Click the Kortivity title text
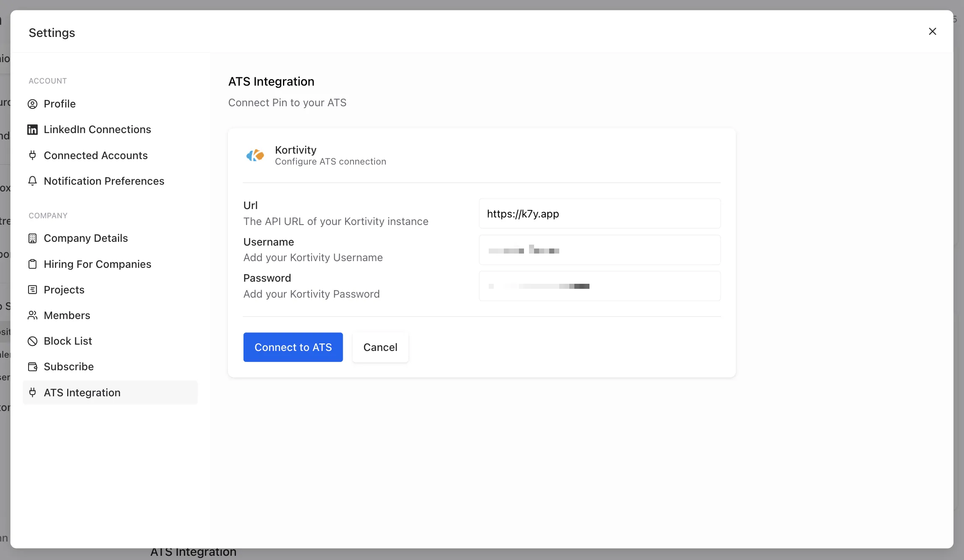Image resolution: width=964 pixels, height=560 pixels. tap(296, 150)
